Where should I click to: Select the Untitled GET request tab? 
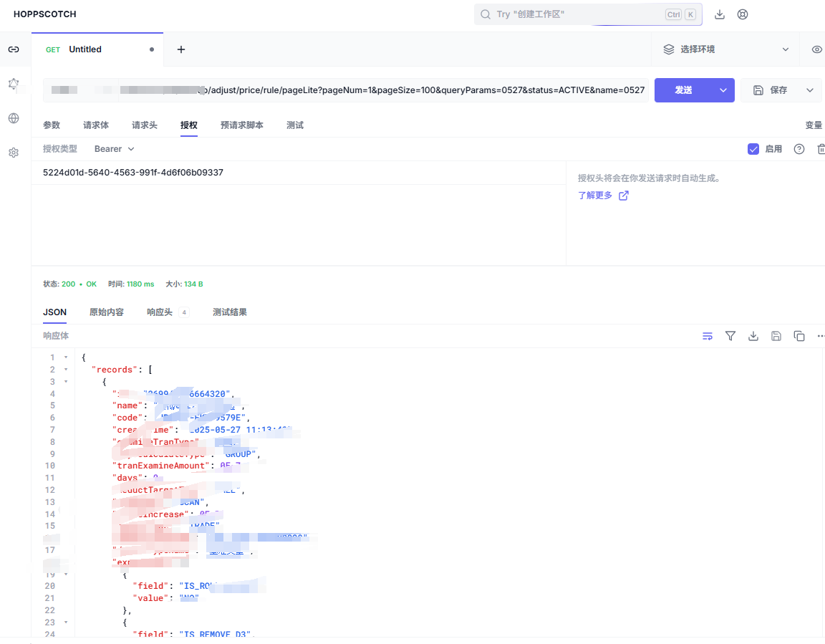97,49
